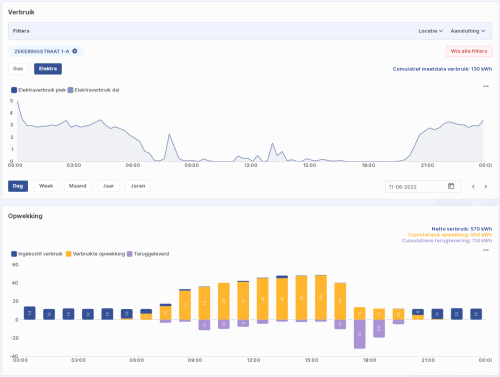The height and width of the screenshot is (377, 500).
Task: Switch to Jaar period
Action: (109, 186)
